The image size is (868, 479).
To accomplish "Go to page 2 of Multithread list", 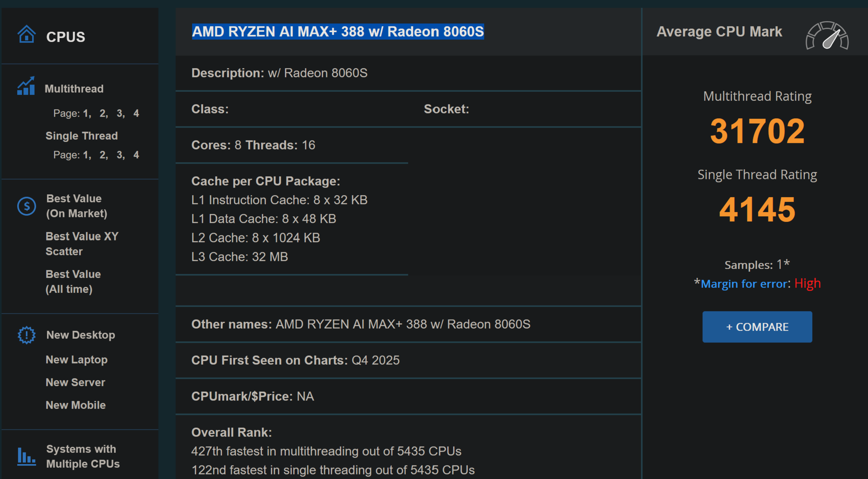I will click(x=103, y=113).
